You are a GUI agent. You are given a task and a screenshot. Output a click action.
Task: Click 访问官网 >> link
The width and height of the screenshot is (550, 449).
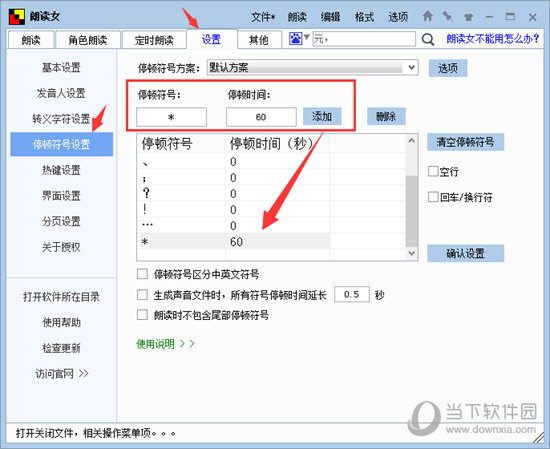[61, 374]
